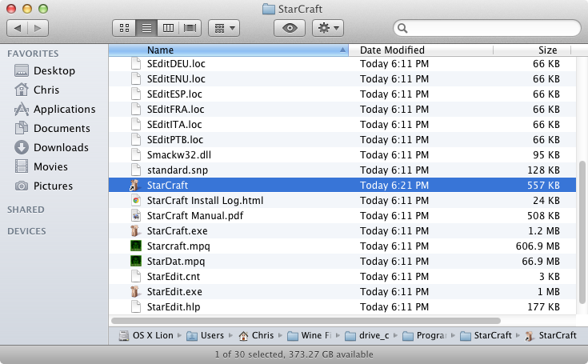Image resolution: width=588 pixels, height=364 pixels.
Task: Select the SEditPTB.loc file
Action: click(342, 139)
